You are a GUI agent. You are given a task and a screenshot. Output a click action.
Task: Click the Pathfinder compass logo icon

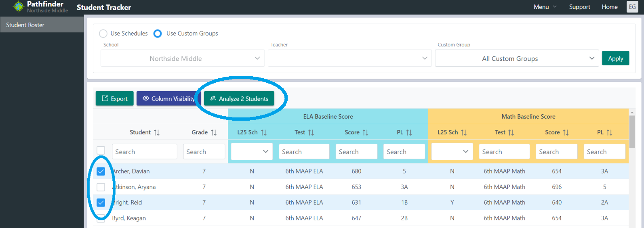point(19,6)
